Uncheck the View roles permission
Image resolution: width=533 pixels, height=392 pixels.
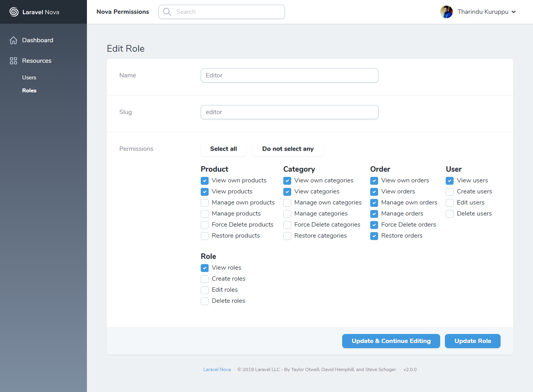(205, 268)
